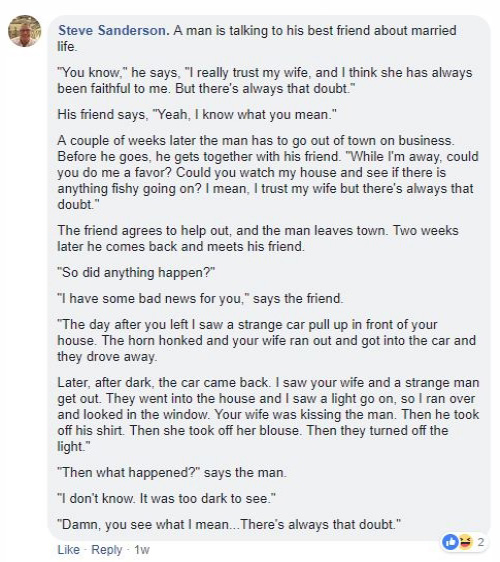Click the paragraph beginning "Later, after dark"

pos(268,414)
